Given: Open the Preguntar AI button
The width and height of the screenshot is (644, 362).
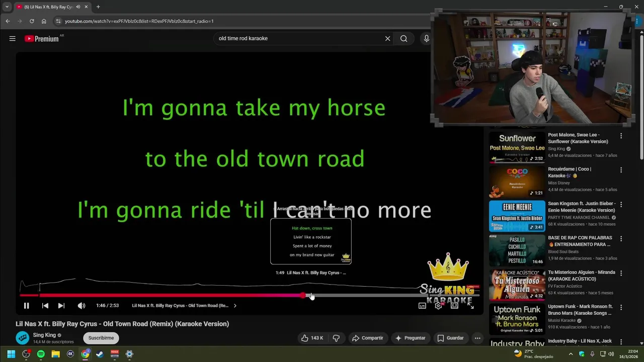Looking at the screenshot, I should (411, 338).
